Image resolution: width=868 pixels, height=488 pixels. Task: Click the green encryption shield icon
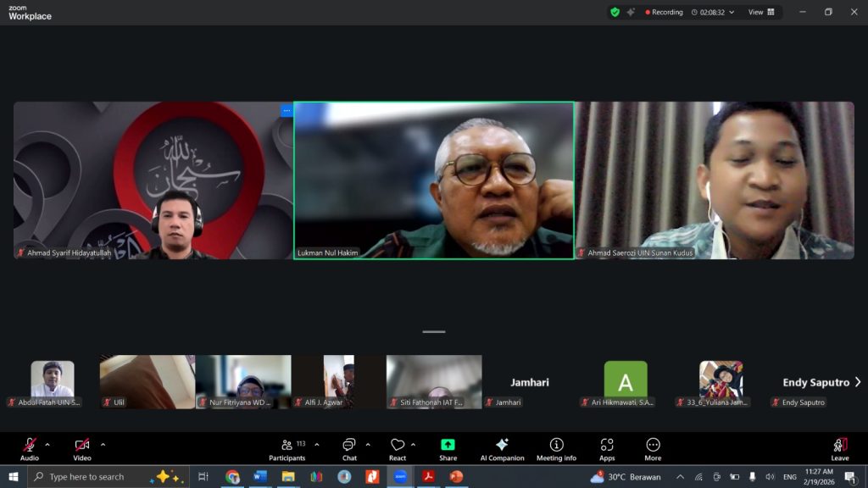(615, 12)
